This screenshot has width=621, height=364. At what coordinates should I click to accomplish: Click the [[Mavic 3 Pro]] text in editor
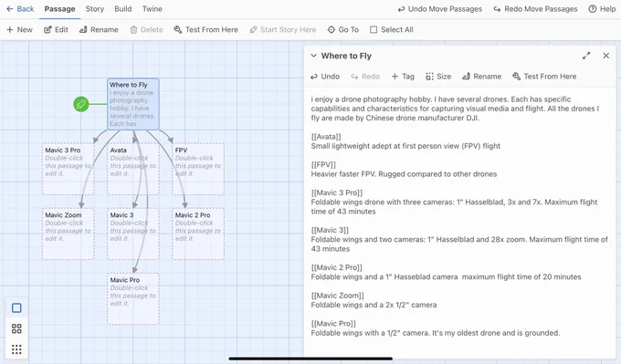(337, 192)
